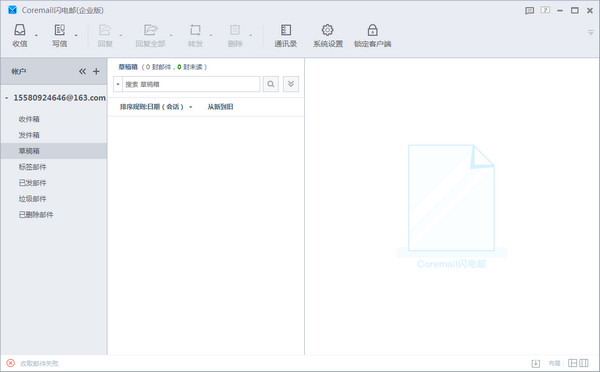
Task: Toggle sort order 从新到旧
Action: pyautogui.click(x=220, y=107)
